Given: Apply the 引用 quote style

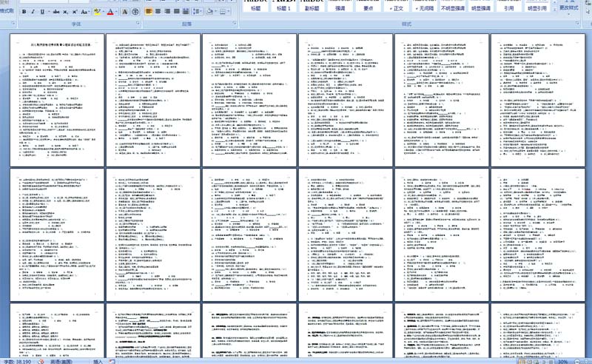Looking at the screenshot, I should [509, 6].
